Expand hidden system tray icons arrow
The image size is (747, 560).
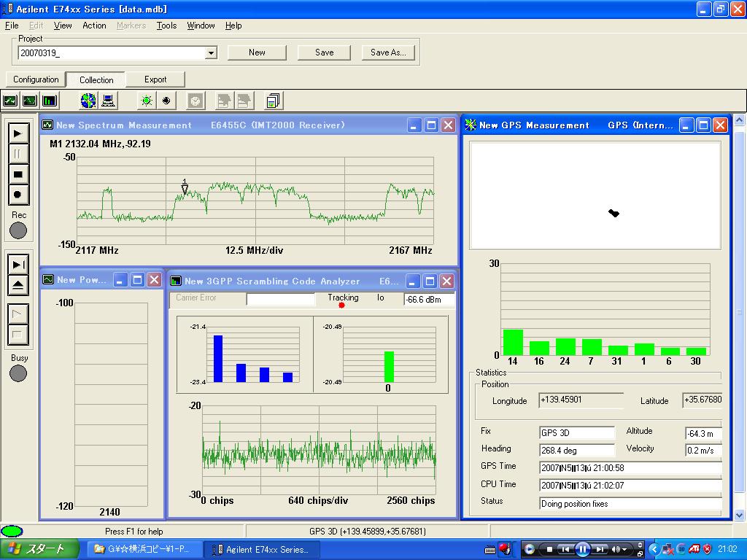click(654, 550)
